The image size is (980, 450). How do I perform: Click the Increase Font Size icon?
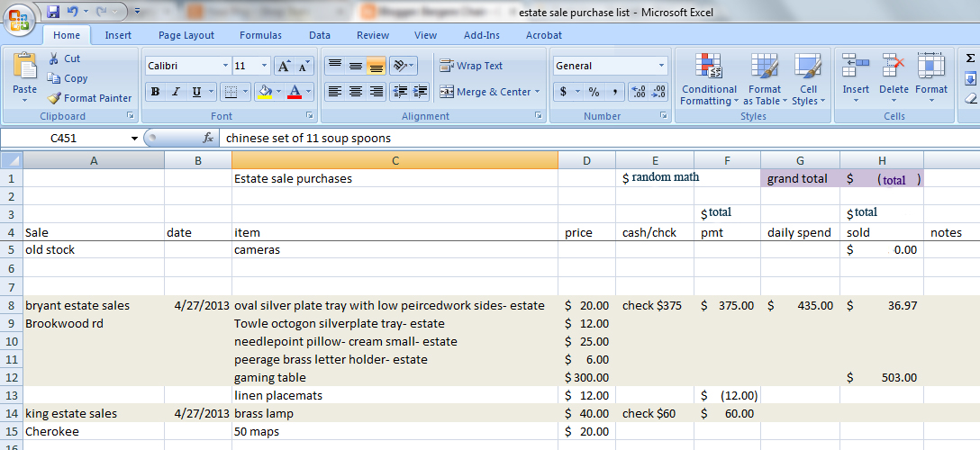(x=283, y=67)
